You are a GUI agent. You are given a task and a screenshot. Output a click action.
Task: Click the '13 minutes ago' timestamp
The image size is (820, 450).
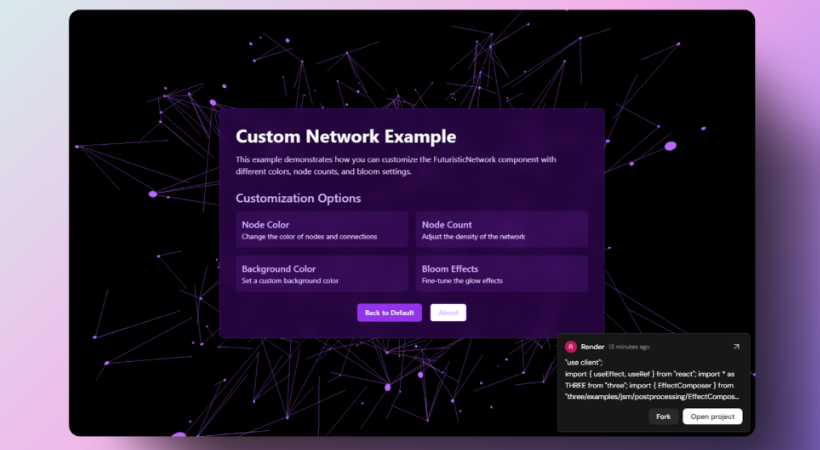[629, 347]
